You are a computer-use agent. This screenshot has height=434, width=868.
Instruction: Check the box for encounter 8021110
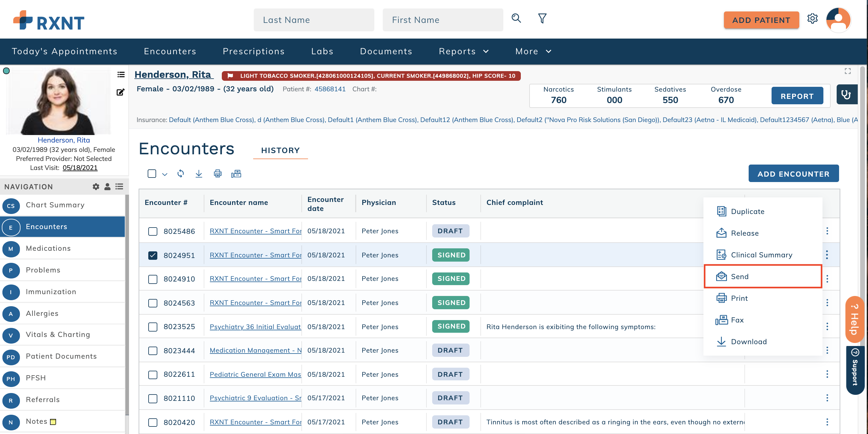click(x=153, y=399)
